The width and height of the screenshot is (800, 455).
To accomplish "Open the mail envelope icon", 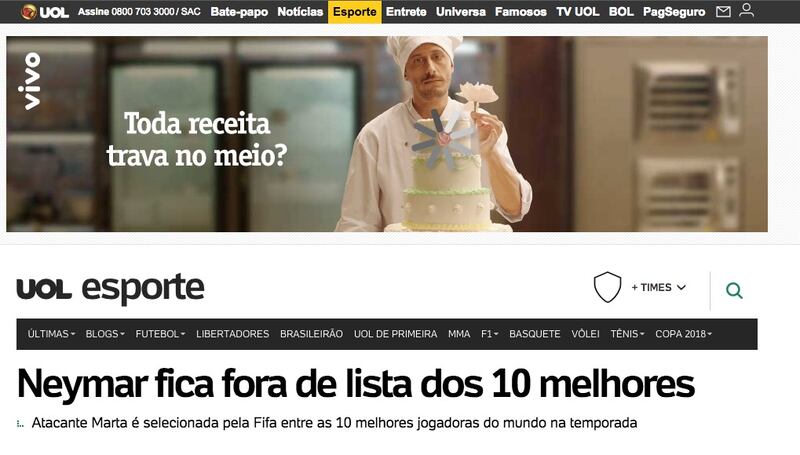I will click(x=723, y=11).
